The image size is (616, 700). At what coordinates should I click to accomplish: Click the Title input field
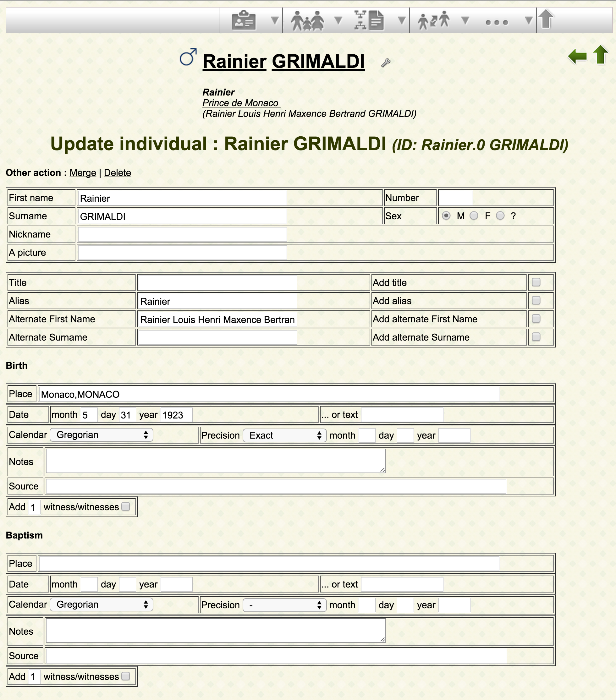click(x=217, y=283)
